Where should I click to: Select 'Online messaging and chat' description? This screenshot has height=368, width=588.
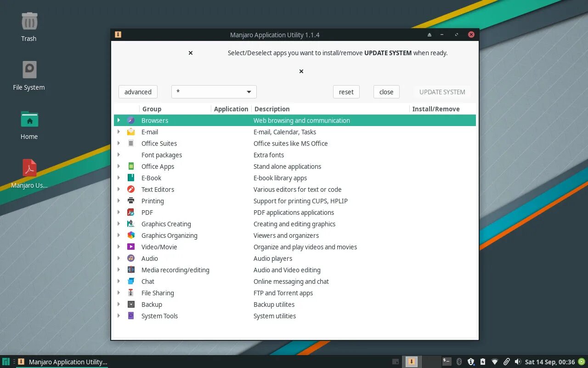[291, 282]
